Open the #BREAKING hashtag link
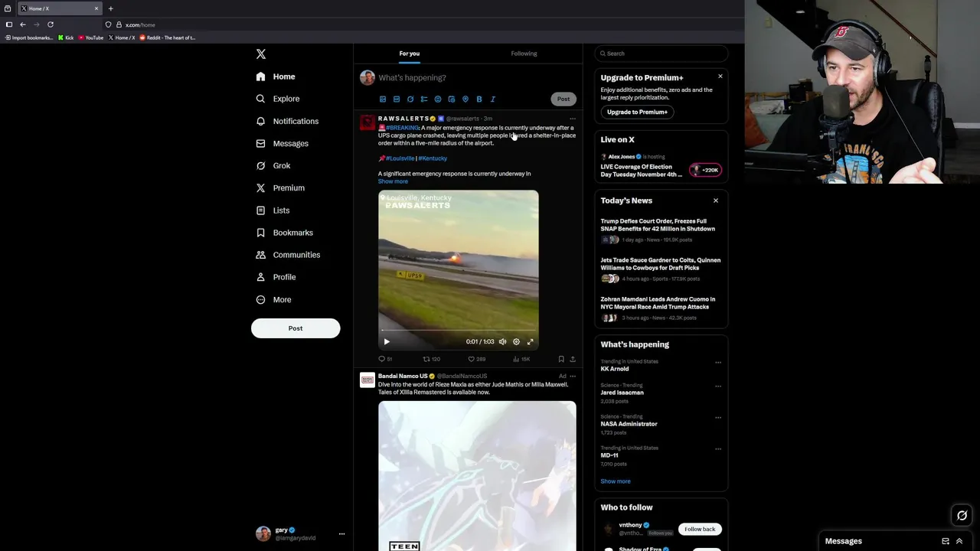980x551 pixels. pyautogui.click(x=403, y=128)
